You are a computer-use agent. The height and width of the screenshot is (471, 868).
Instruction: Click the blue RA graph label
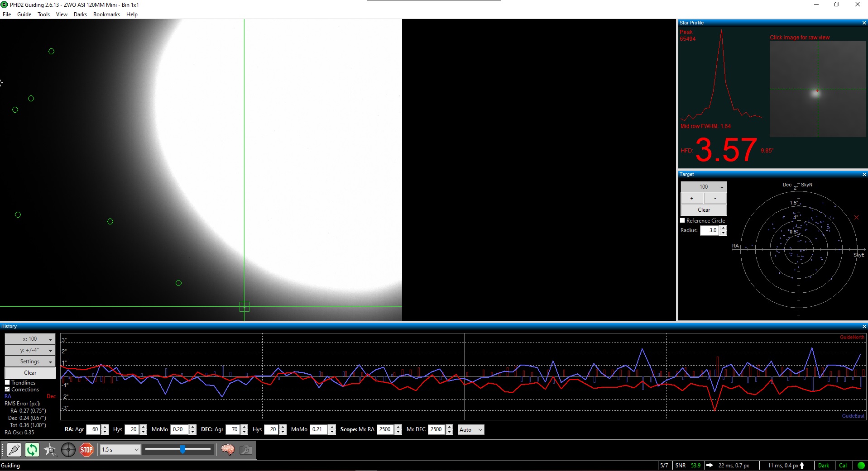click(x=8, y=396)
